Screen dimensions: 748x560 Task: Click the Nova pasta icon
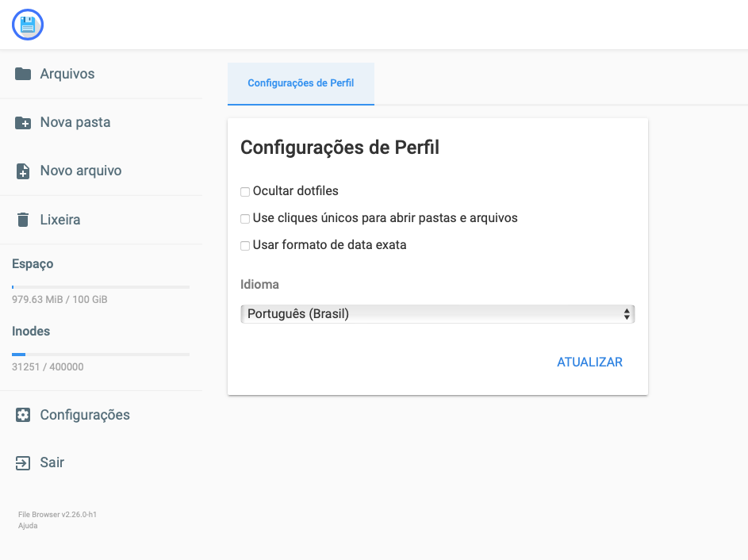click(x=22, y=122)
